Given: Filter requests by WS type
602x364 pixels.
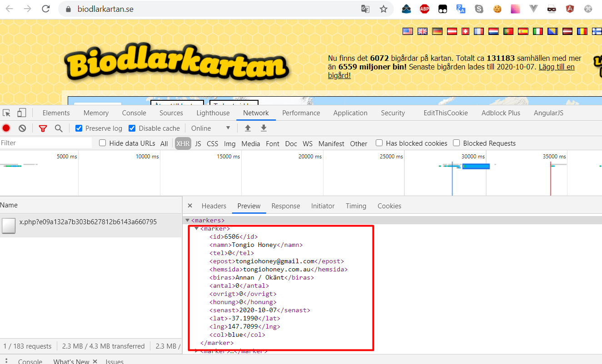Looking at the screenshot, I should pyautogui.click(x=308, y=143).
